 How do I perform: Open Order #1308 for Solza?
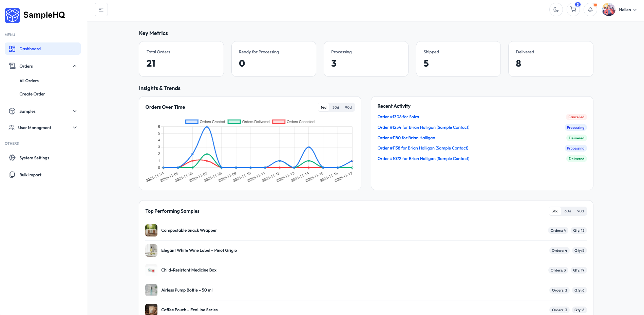[398, 117]
